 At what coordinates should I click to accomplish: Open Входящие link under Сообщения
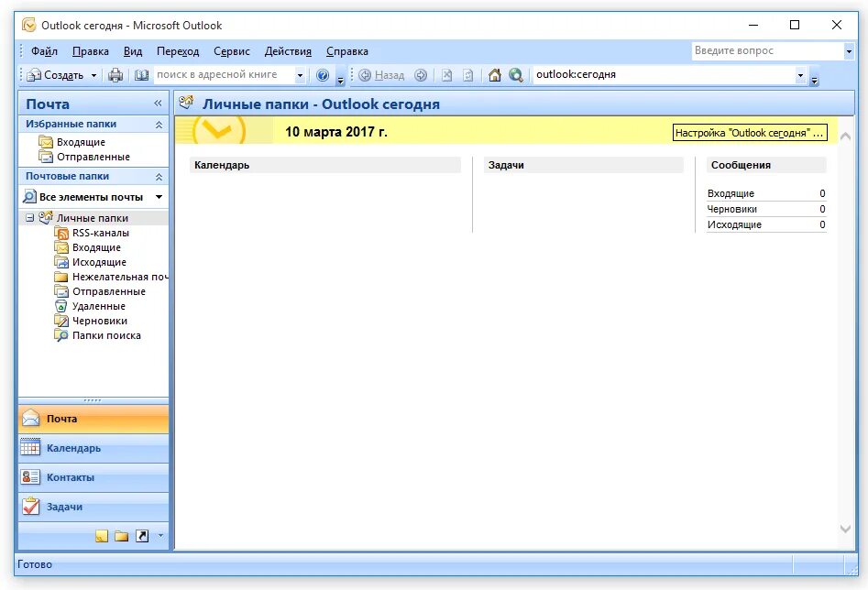[731, 193]
